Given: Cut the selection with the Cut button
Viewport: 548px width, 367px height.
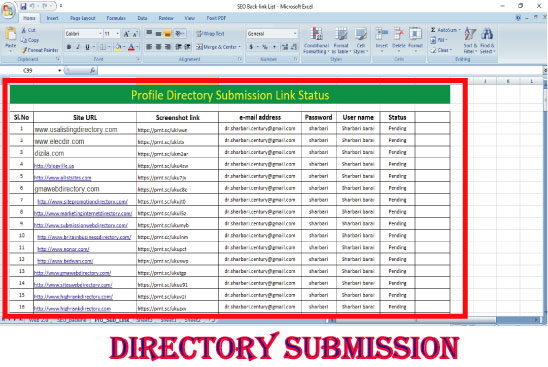Looking at the screenshot, I should click(28, 30).
